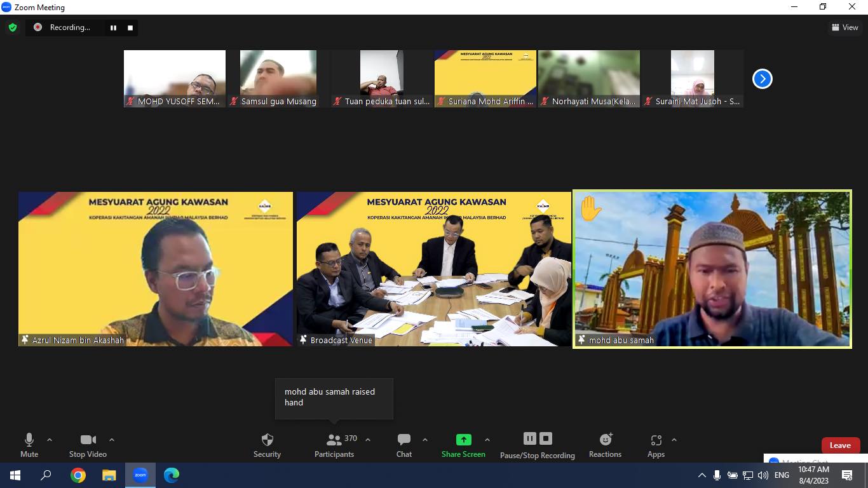Select Suriana Mohd Ariffin video thumbnail
Image resolution: width=868 pixels, height=488 pixels.
tap(485, 79)
